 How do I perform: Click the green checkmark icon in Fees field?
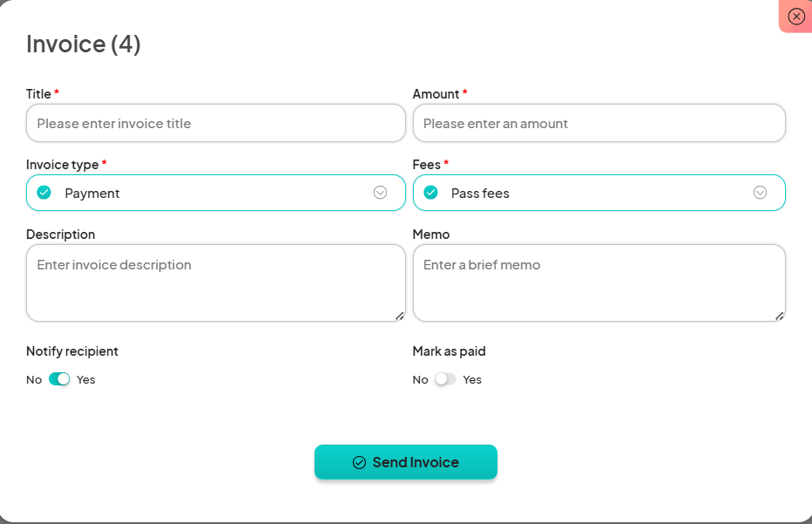(x=430, y=192)
